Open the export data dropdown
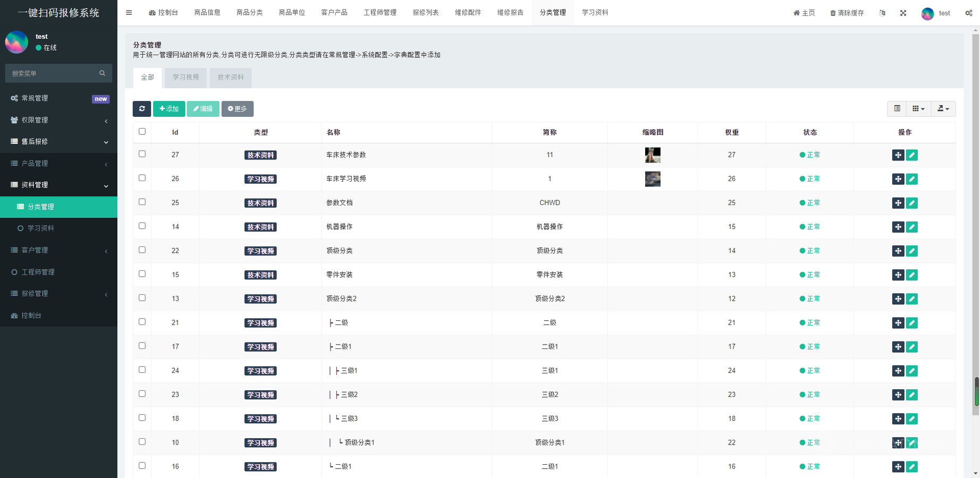Screen dimensions: 980x478 943,109
